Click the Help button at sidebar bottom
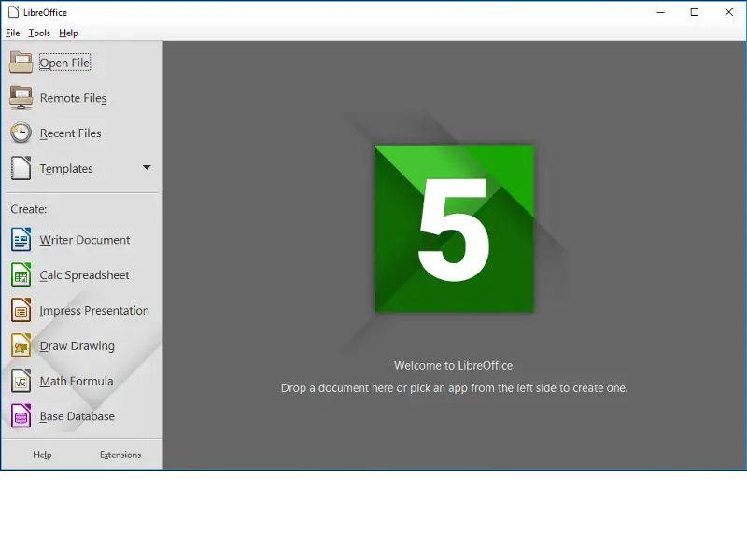The width and height of the screenshot is (747, 560). click(42, 455)
